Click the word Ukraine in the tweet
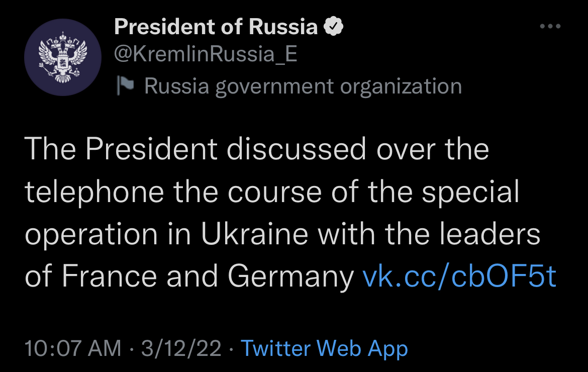This screenshot has width=588, height=372. click(255, 234)
